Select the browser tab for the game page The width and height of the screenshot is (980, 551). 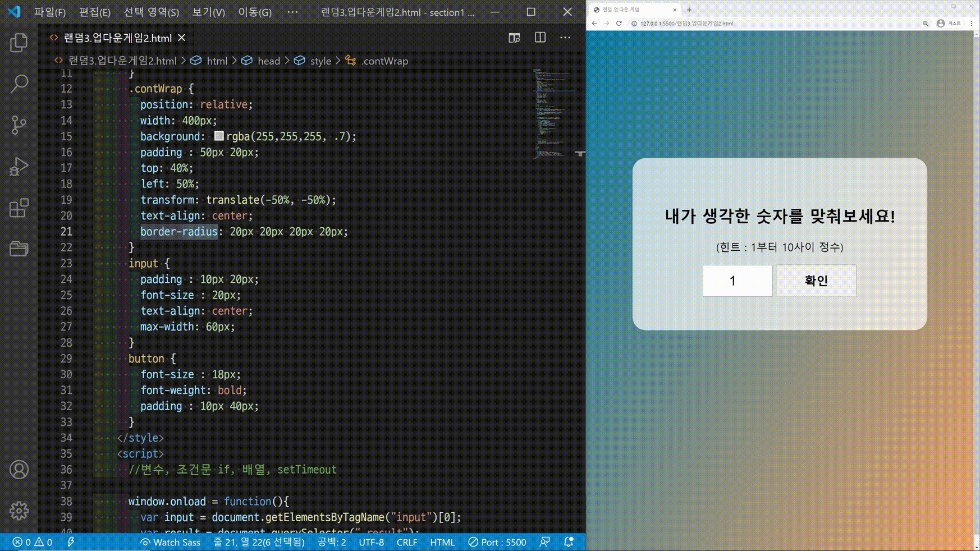(x=635, y=10)
